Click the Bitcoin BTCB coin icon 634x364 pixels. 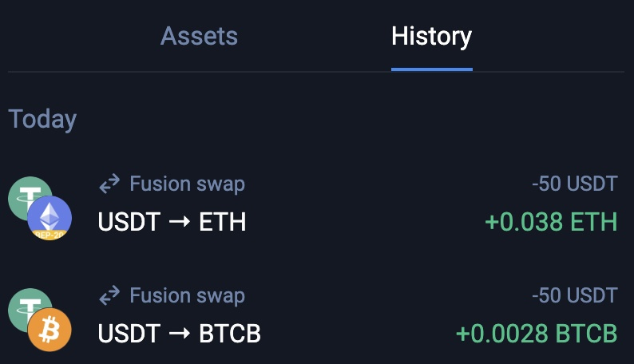point(50,329)
